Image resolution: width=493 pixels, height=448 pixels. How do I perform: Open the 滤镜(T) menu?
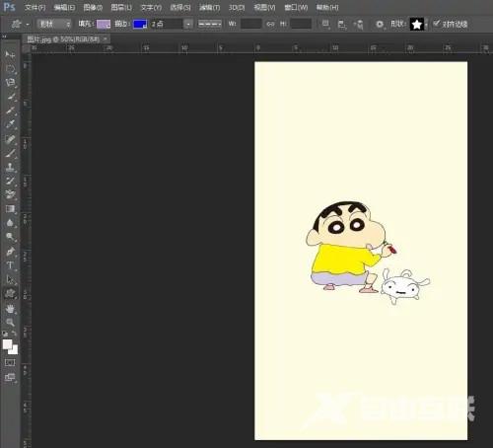point(209,7)
